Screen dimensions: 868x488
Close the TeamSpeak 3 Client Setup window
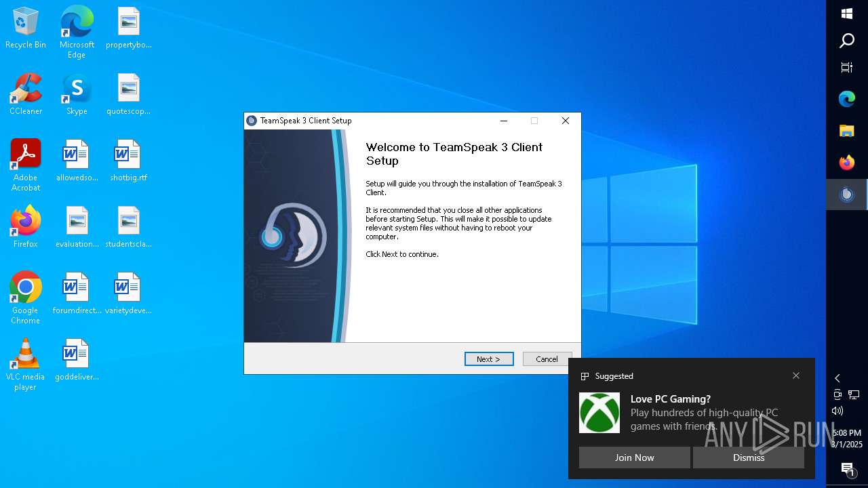[566, 121]
